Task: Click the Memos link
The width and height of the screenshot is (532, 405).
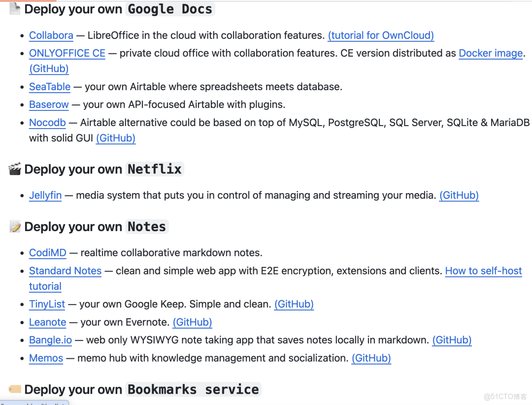Action: pyautogui.click(x=46, y=358)
